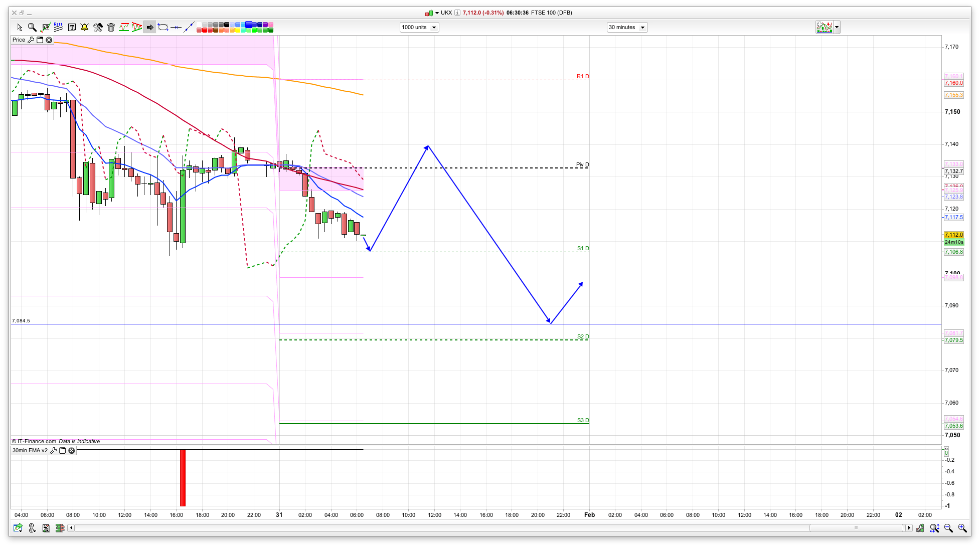Toggle maximize on 30min EMA v2 panel

click(x=63, y=450)
